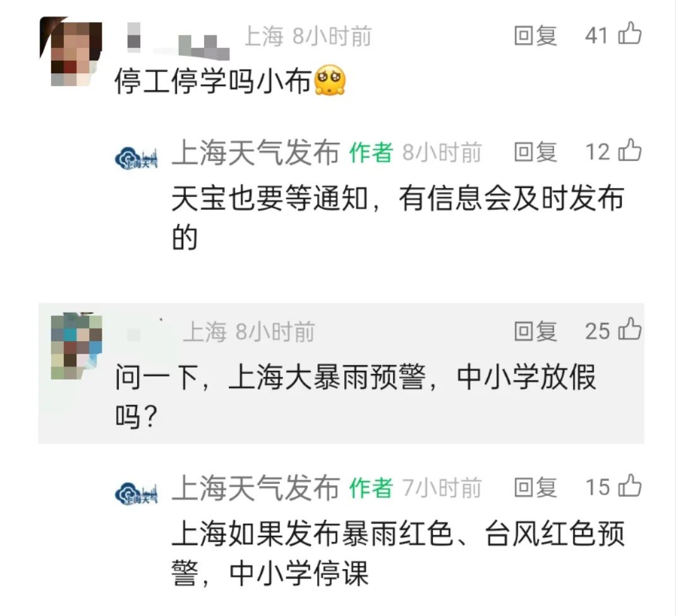Select the 停工停学吗小布 comment text
The width and height of the screenshot is (676, 616).
213,81
